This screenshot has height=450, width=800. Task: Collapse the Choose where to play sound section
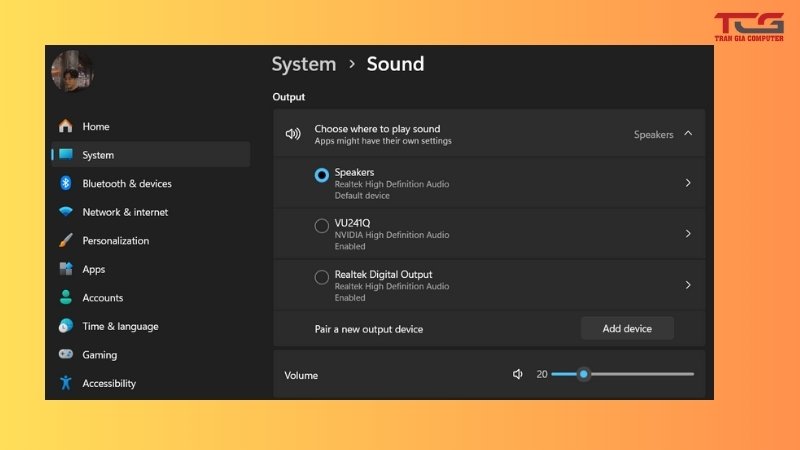coord(688,134)
